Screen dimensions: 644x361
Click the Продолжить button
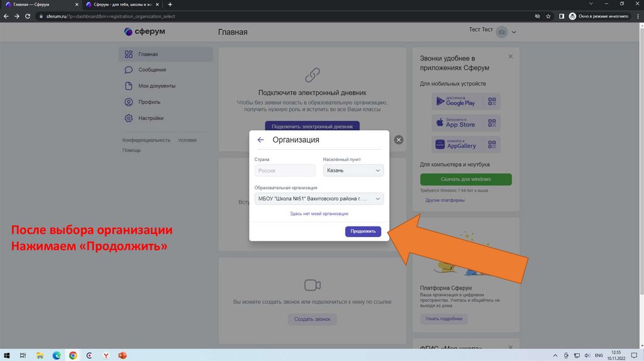[363, 231]
